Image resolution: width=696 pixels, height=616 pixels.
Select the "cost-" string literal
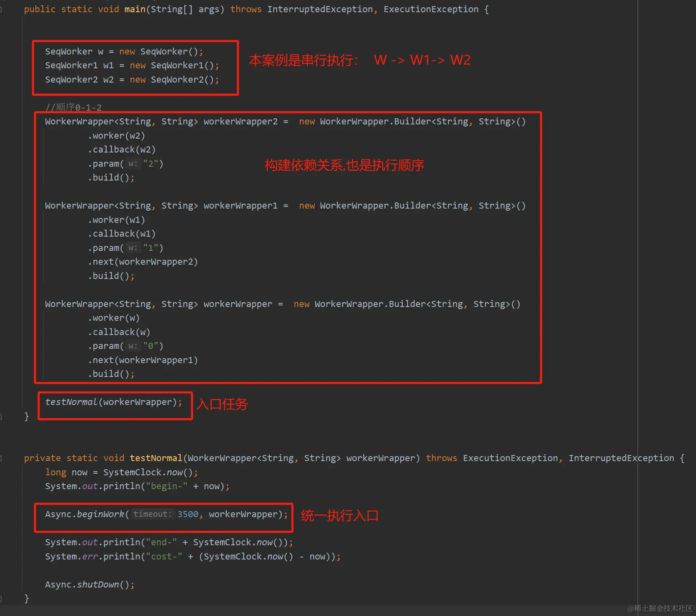(x=164, y=557)
